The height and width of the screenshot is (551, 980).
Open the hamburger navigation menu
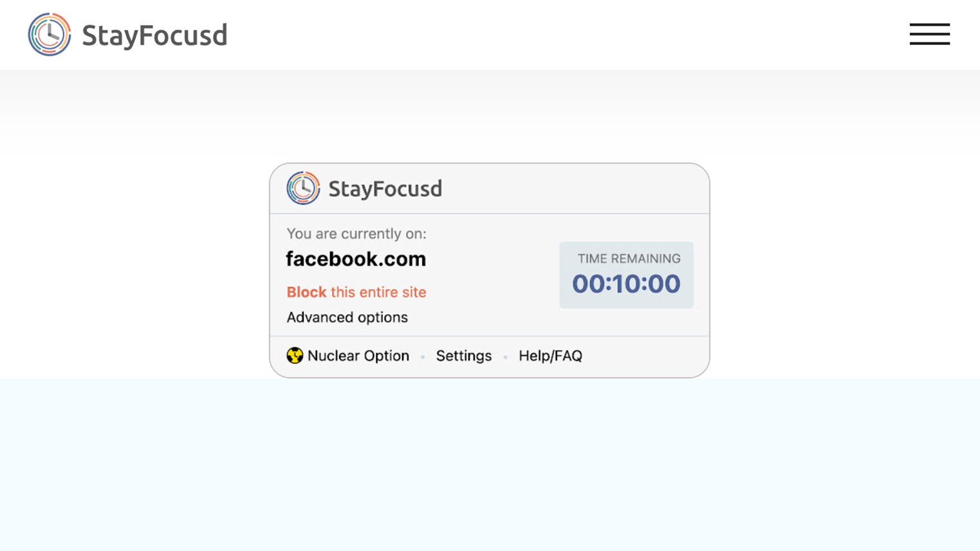point(929,34)
